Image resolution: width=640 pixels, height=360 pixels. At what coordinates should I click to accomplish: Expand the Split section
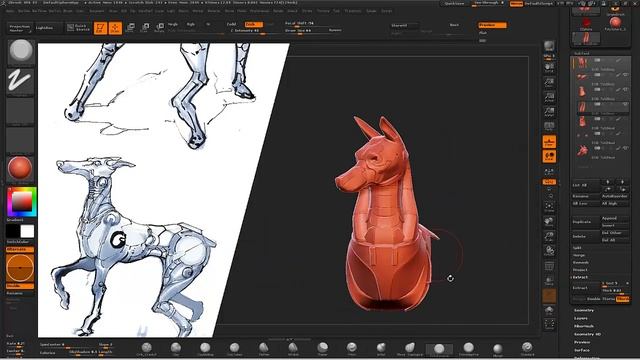click(x=577, y=248)
